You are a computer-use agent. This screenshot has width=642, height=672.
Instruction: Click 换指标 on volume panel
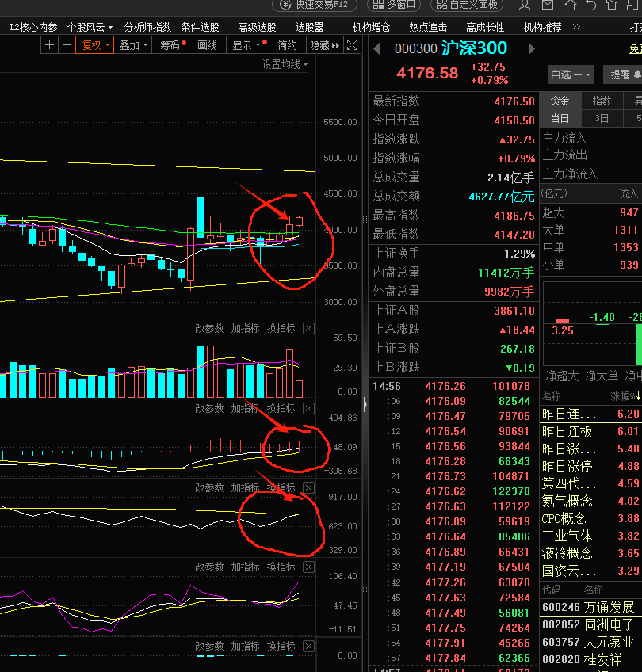click(x=281, y=329)
